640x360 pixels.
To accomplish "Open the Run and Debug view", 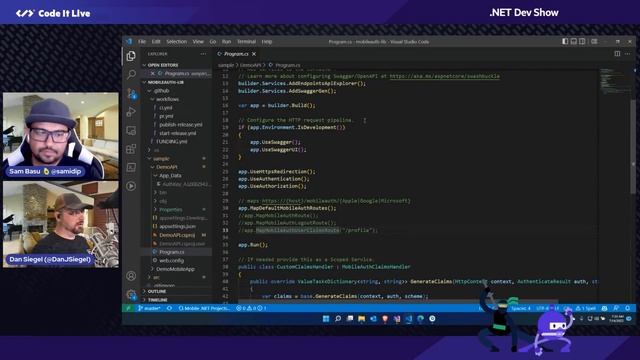I will 131,112.
